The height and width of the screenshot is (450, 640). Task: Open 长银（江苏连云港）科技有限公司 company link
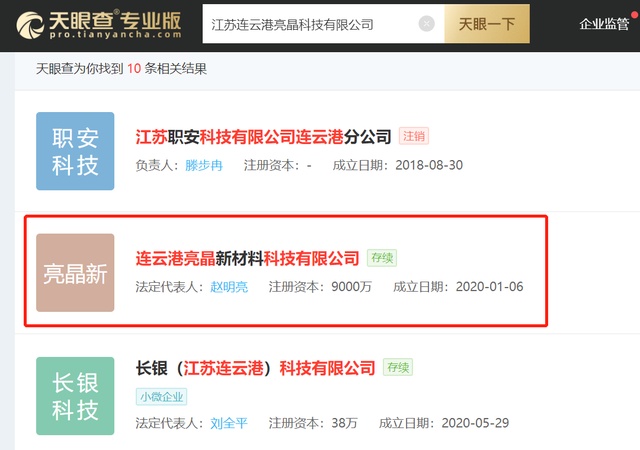coord(255,368)
